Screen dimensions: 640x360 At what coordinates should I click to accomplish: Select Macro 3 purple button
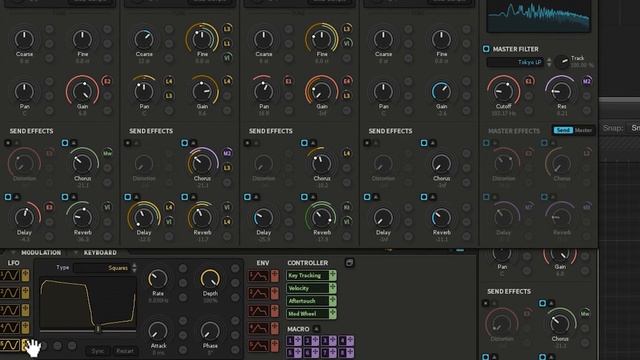[x=329, y=340]
